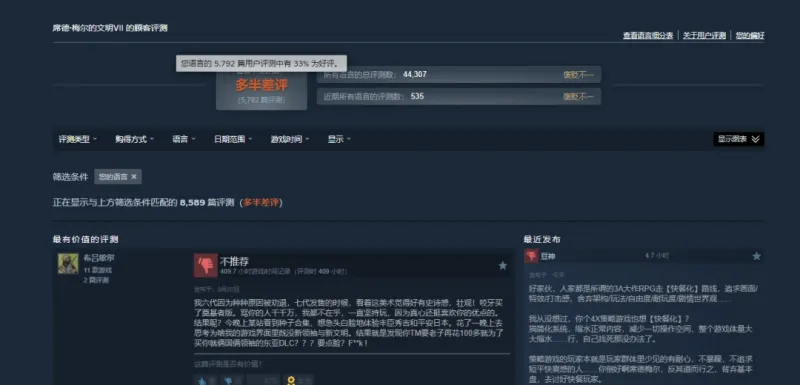Viewport: 800px width, 385px height.
Task: Click the 最有价值的评测 heading
Action: coord(85,239)
